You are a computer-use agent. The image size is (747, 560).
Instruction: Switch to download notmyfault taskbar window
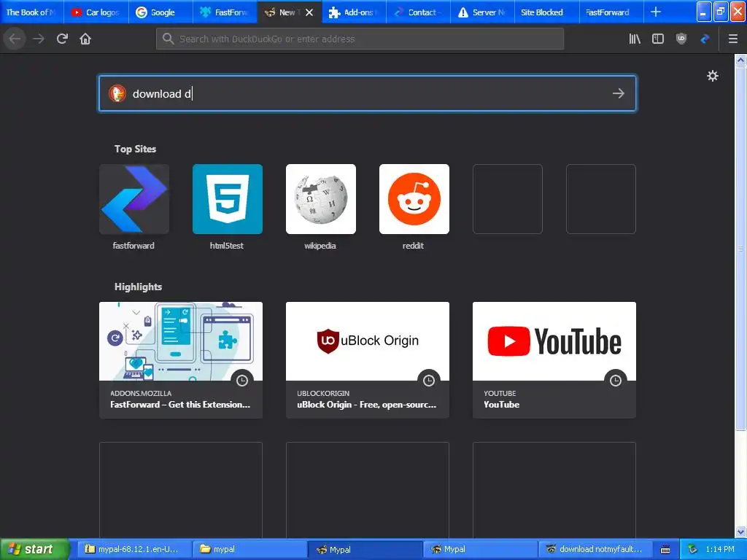pos(594,549)
